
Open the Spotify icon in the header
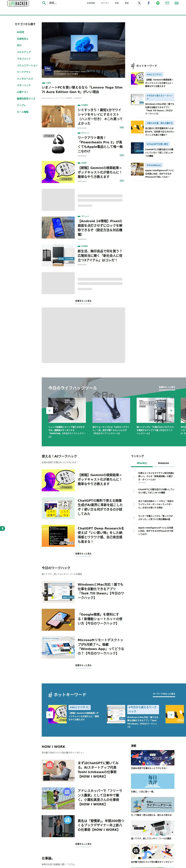[158, 3]
